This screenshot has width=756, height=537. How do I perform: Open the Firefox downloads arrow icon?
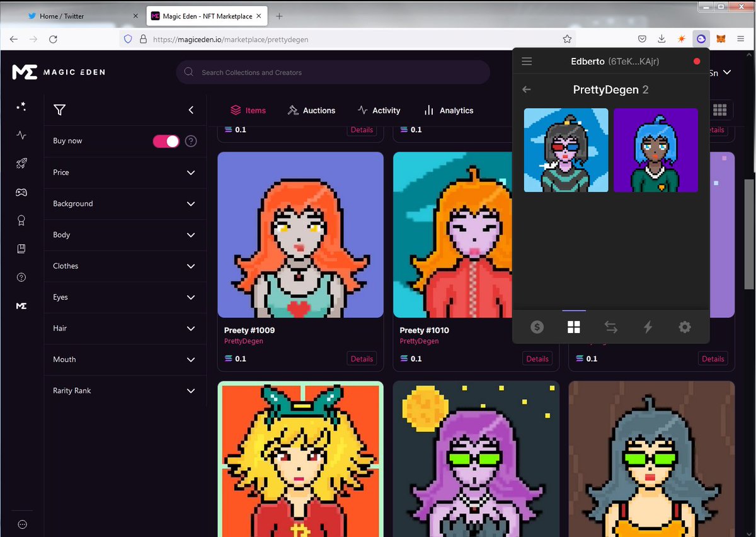pyautogui.click(x=661, y=39)
